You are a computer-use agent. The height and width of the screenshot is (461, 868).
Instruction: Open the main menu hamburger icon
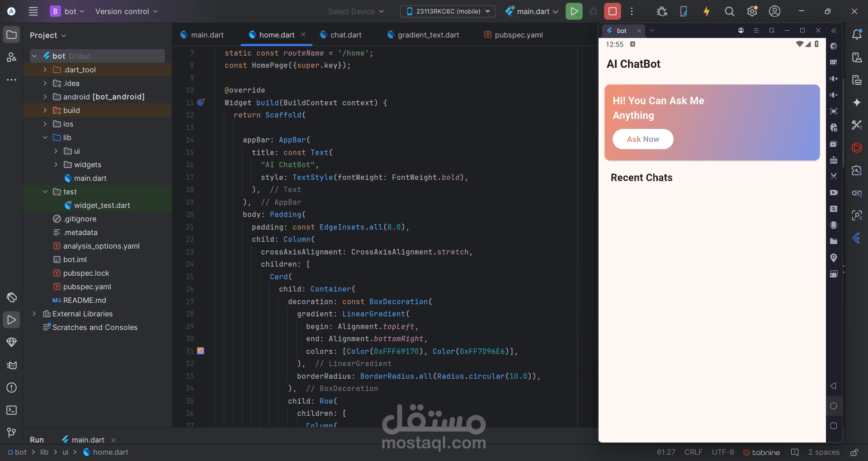point(33,11)
